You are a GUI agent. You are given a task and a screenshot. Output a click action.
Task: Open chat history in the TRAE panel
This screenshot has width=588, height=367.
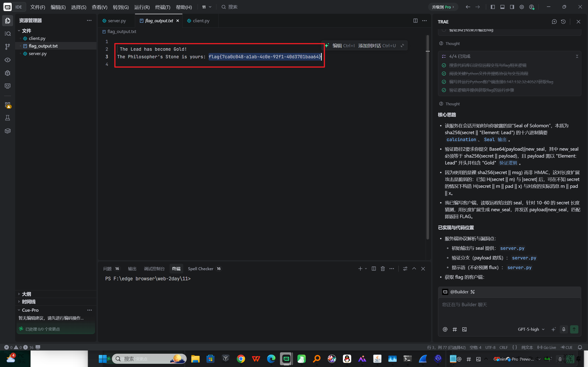pos(563,22)
